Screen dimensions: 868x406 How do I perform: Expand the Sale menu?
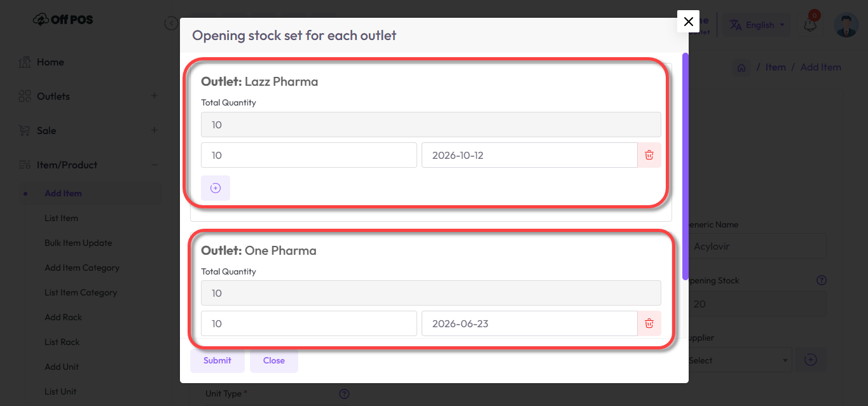[x=154, y=130]
